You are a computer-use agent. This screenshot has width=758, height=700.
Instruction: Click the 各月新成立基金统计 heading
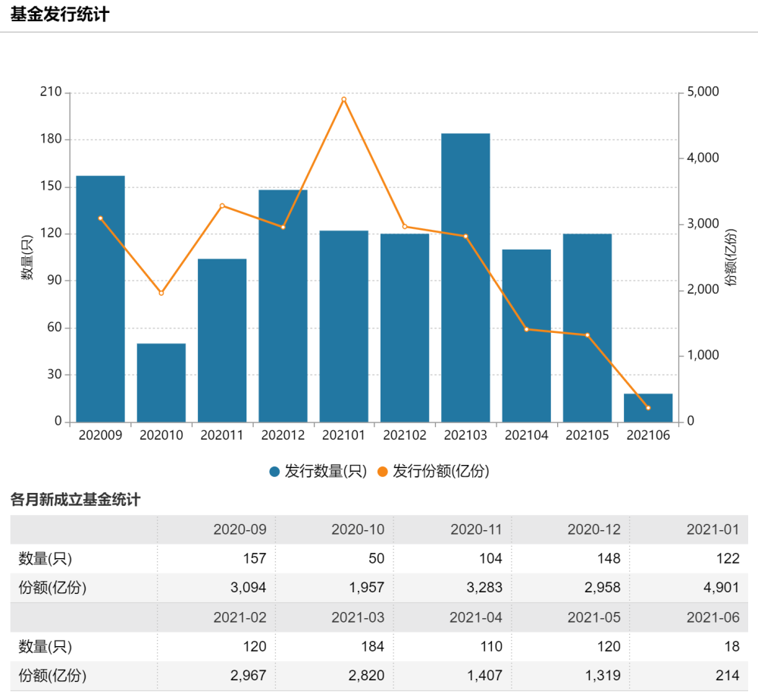pos(75,500)
